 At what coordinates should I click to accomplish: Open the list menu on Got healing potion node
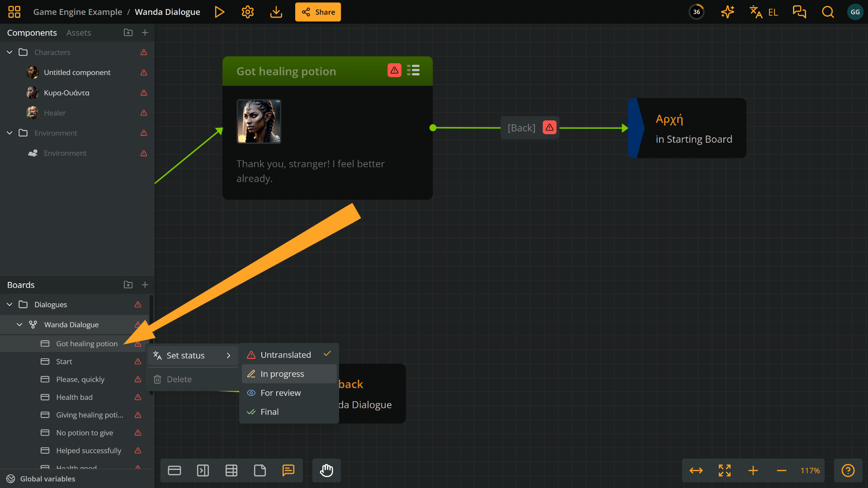pos(413,70)
